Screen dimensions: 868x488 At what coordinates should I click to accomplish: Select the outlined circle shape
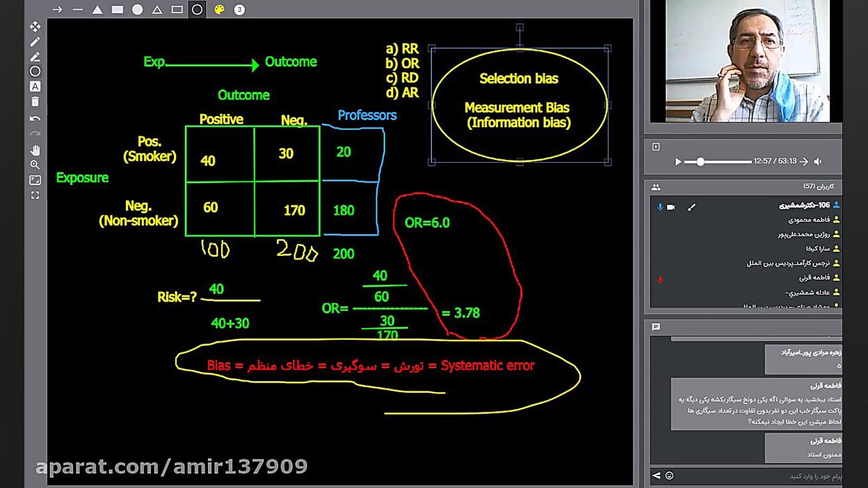click(198, 10)
